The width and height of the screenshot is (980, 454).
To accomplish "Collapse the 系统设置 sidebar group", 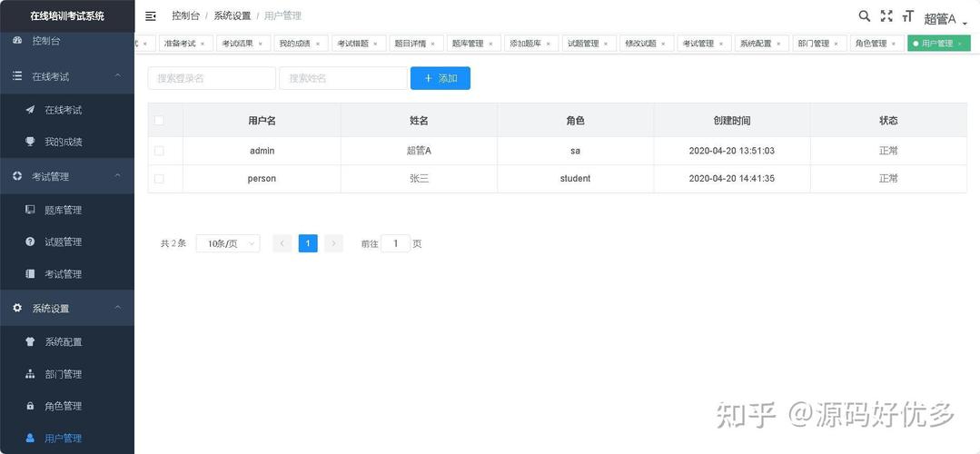I will point(117,308).
